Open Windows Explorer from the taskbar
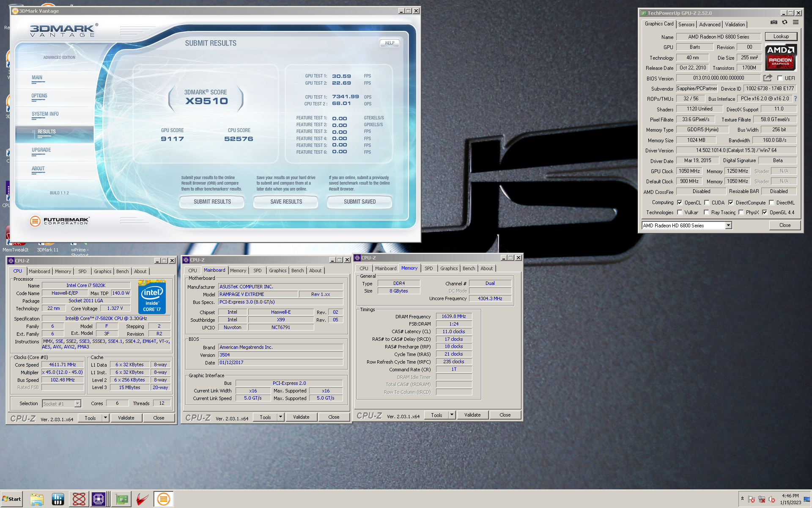Viewport: 812px width, 508px height. click(x=37, y=499)
